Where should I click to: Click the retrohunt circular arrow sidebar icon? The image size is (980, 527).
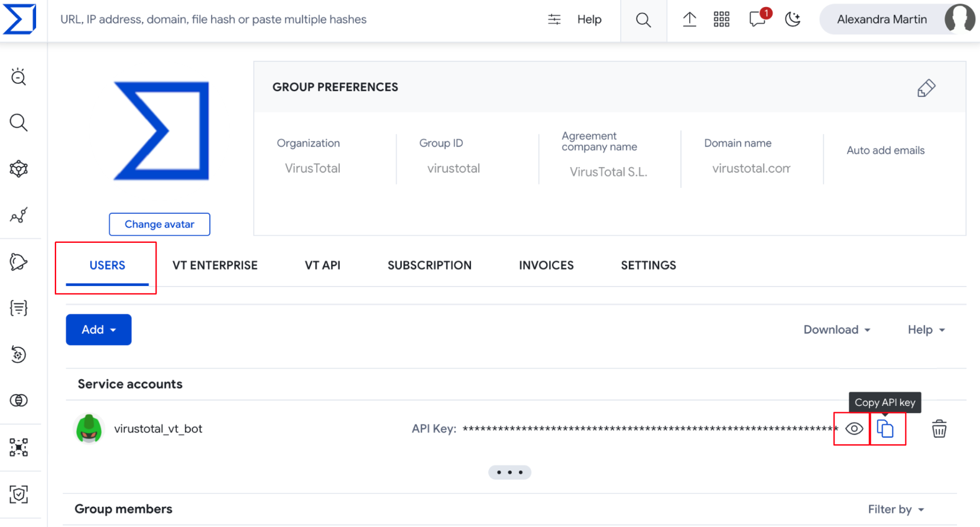click(x=19, y=354)
